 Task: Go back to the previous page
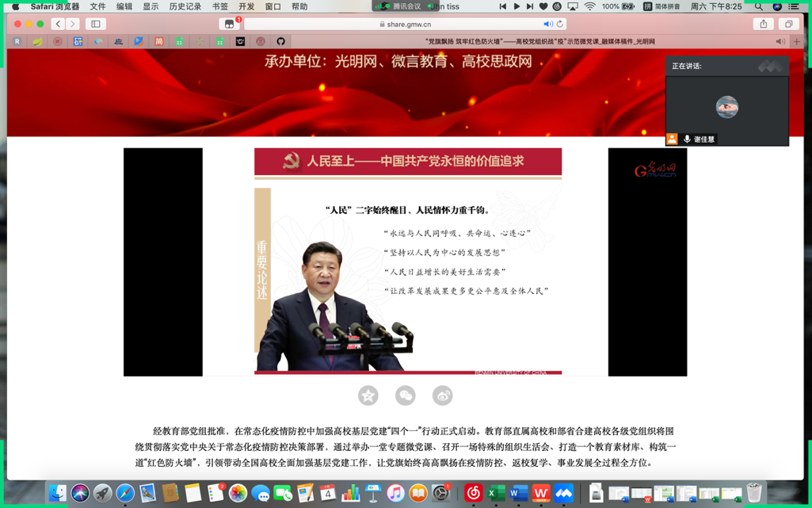coord(58,24)
